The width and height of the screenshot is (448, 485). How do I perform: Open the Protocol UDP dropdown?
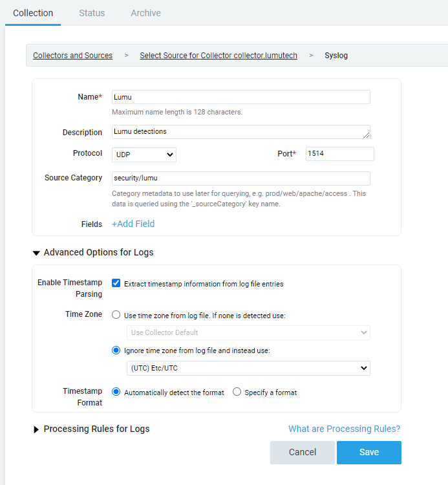(144, 155)
